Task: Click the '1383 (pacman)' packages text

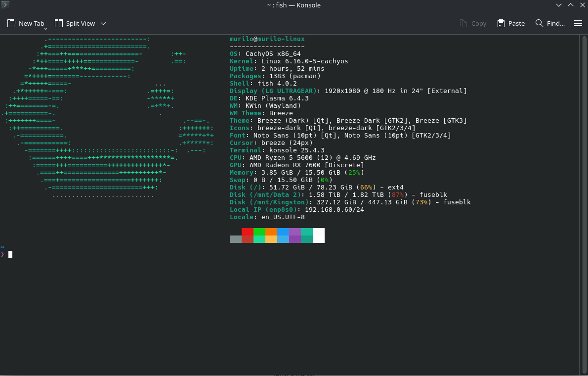Action: (x=295, y=76)
